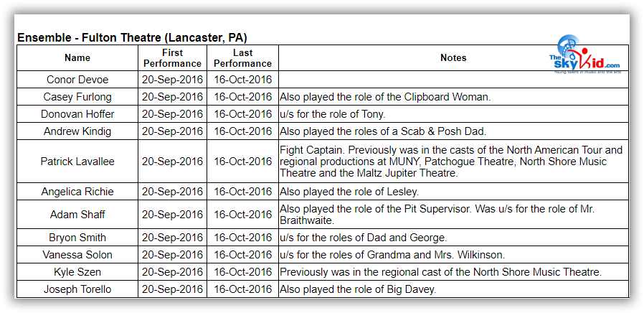Click the Joseph Torello name cell
This screenshot has height=313, width=644.
click(77, 289)
